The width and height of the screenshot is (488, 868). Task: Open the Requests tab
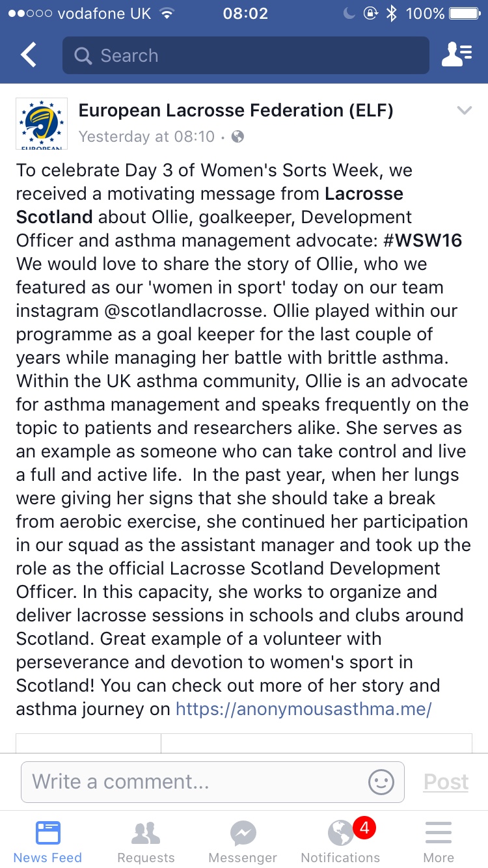(146, 841)
